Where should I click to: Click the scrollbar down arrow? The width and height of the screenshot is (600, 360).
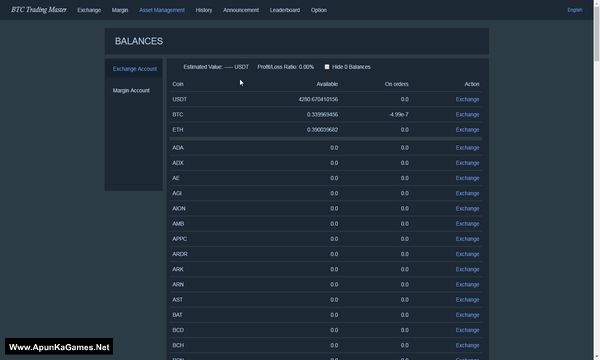597,357
